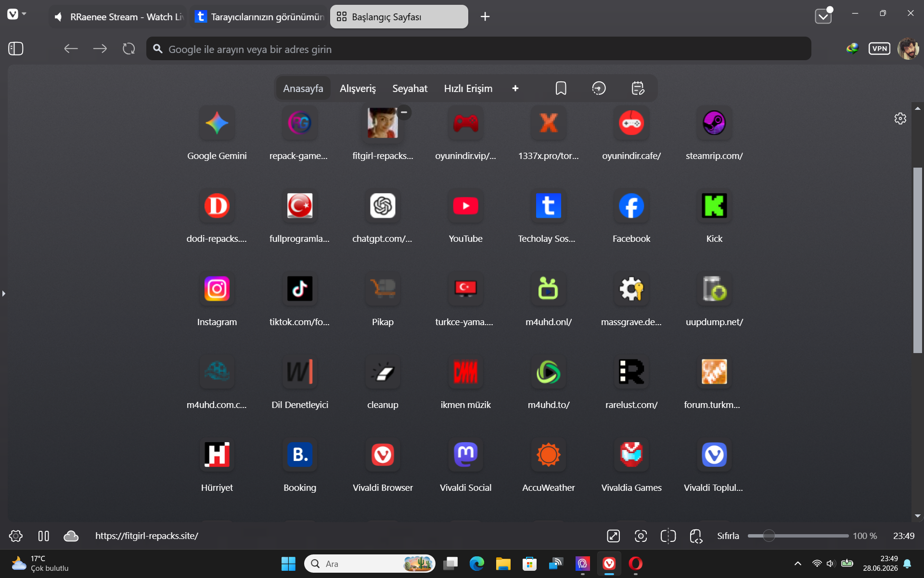
Task: Toggle the VPN button
Action: tap(879, 49)
